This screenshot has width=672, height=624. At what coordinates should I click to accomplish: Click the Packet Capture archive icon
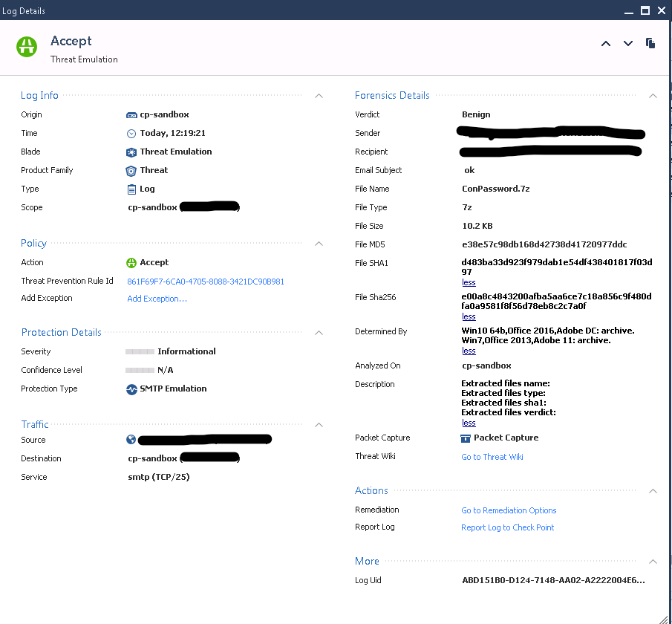point(465,438)
